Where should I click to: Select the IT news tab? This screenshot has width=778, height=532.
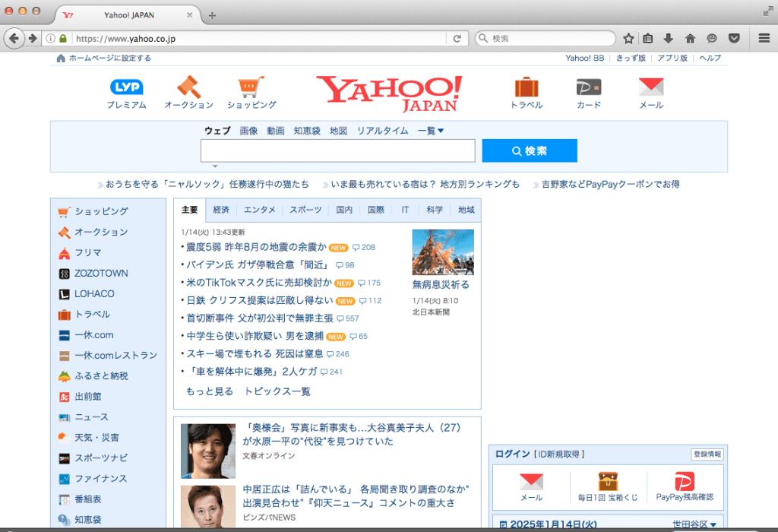point(406,210)
